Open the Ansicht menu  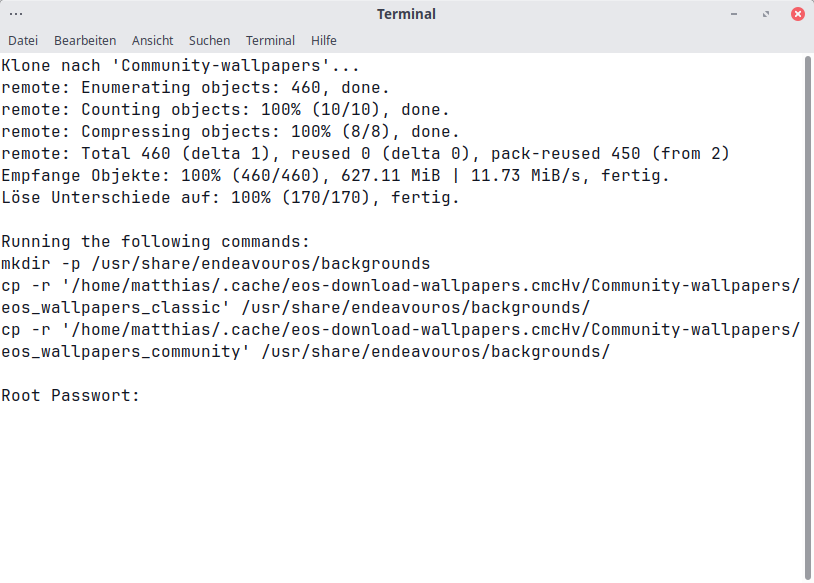click(152, 41)
